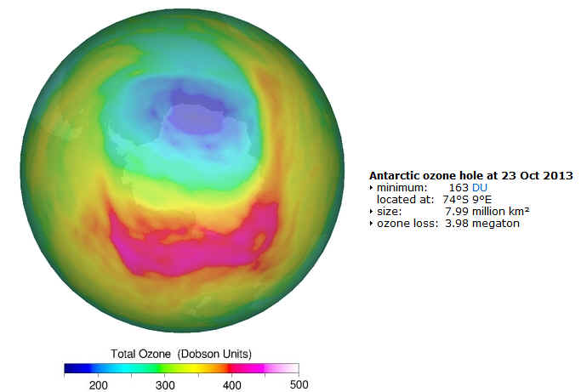Click the minimum value 163

point(459,187)
